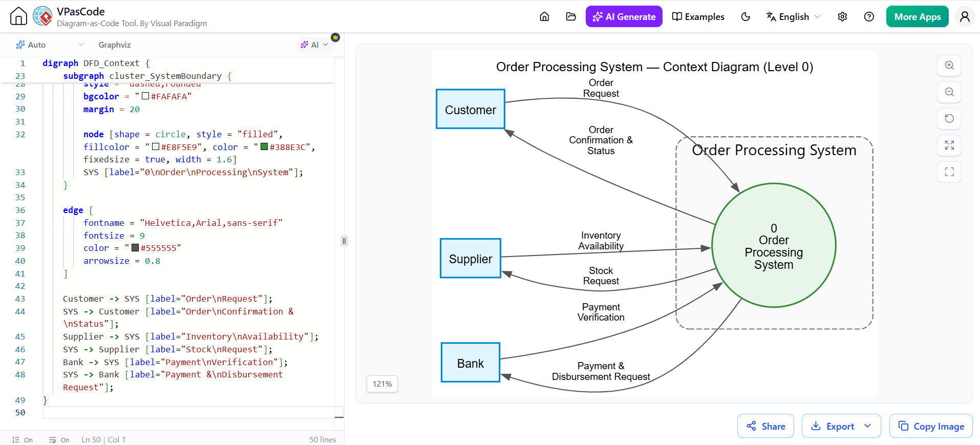
Task: Click 'Order Request' edge label in diagram
Action: 601,88
